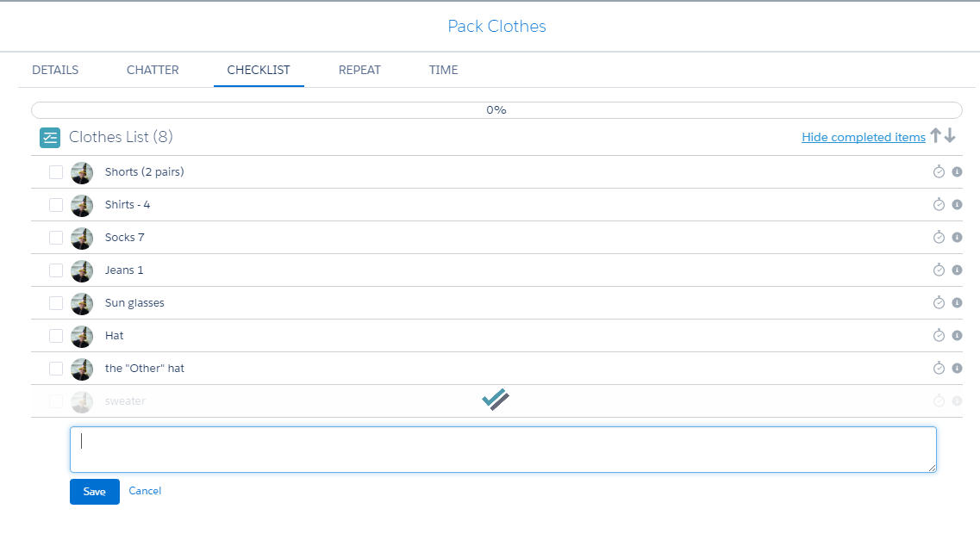Click the avatar thumbnail on the Jeans 1 row
The width and height of the screenshot is (980, 540).
(x=82, y=270)
